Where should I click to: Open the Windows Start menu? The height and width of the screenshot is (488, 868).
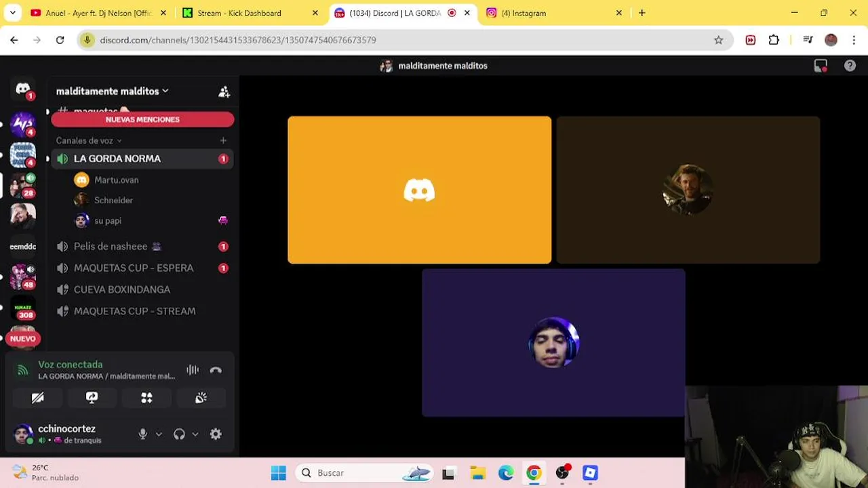coord(278,473)
